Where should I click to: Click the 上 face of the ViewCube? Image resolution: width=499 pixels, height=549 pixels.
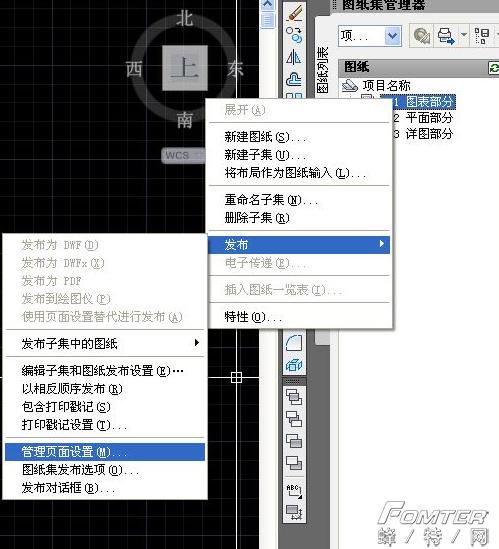pos(185,68)
